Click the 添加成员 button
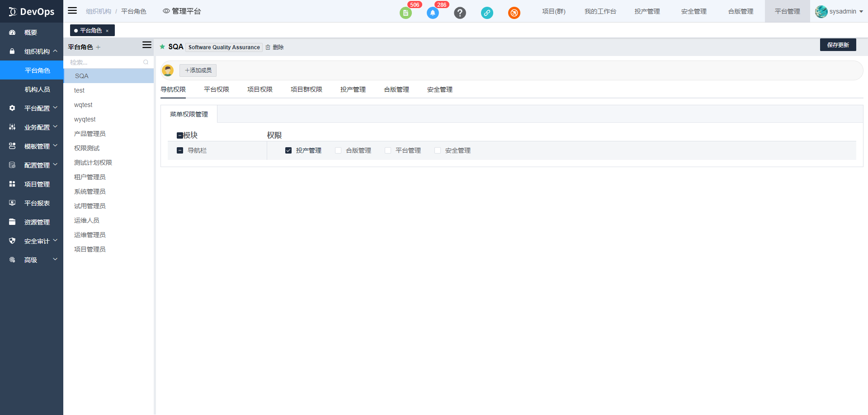 [198, 70]
